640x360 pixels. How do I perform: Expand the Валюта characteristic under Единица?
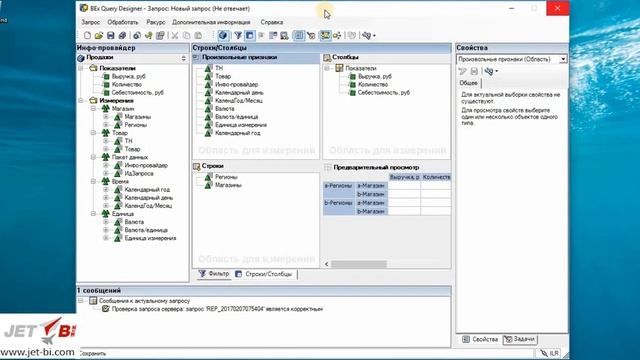point(106,222)
